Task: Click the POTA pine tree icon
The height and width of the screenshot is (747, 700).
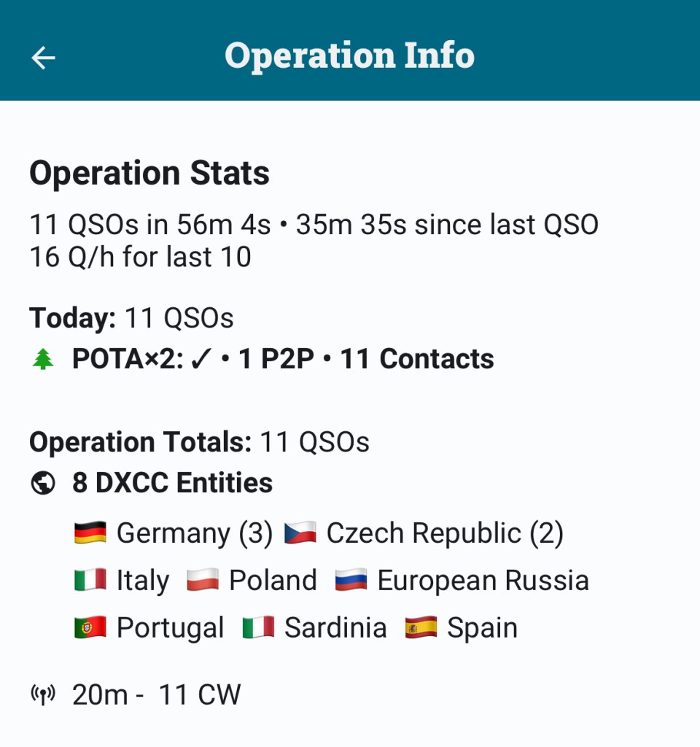Action: [43, 359]
